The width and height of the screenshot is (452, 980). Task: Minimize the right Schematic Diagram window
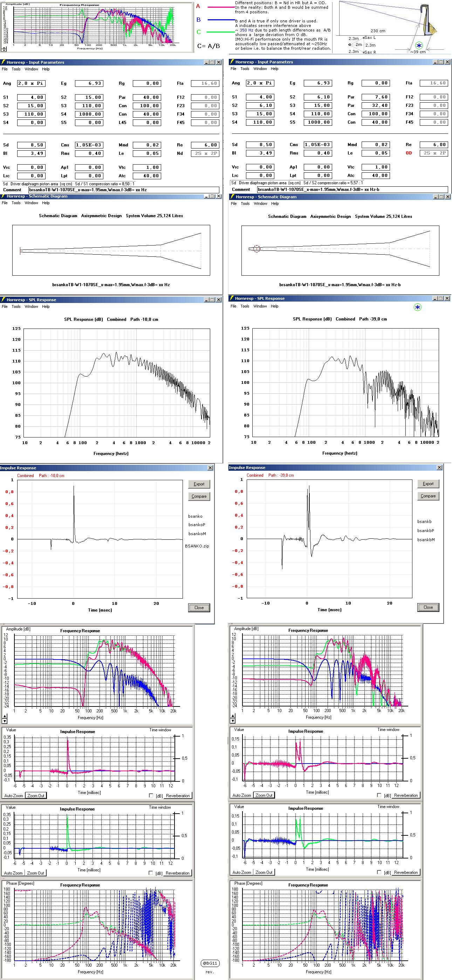coord(435,197)
